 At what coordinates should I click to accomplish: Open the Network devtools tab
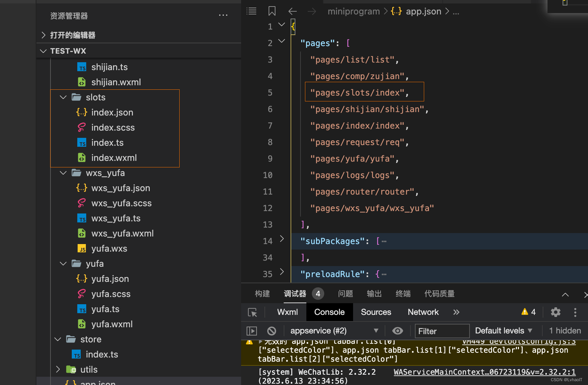(x=423, y=312)
